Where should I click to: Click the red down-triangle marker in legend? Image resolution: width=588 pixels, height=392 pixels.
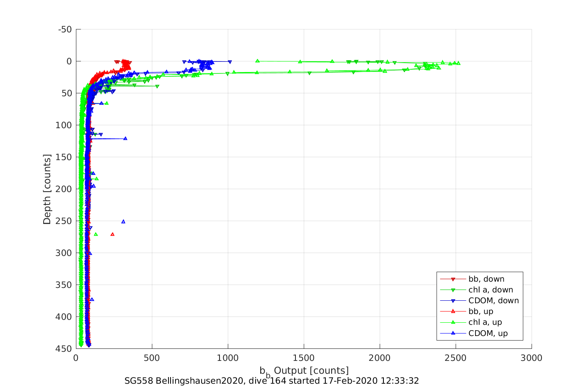tap(453, 279)
